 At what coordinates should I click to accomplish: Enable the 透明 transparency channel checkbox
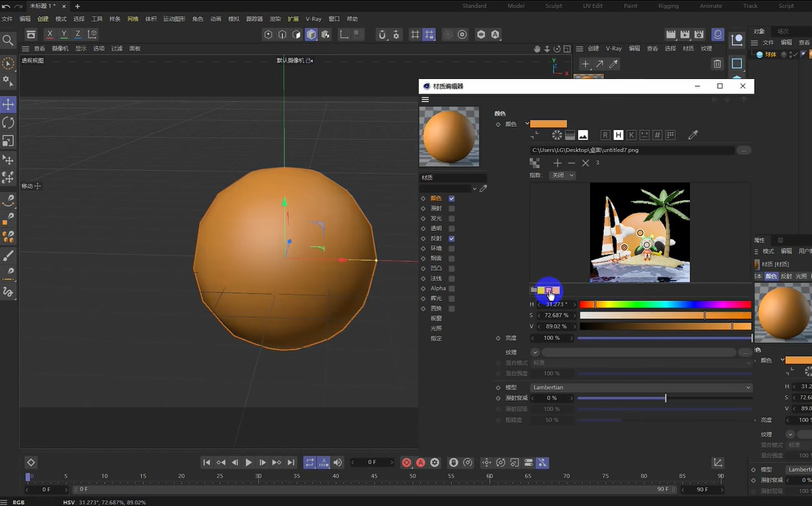[452, 229]
